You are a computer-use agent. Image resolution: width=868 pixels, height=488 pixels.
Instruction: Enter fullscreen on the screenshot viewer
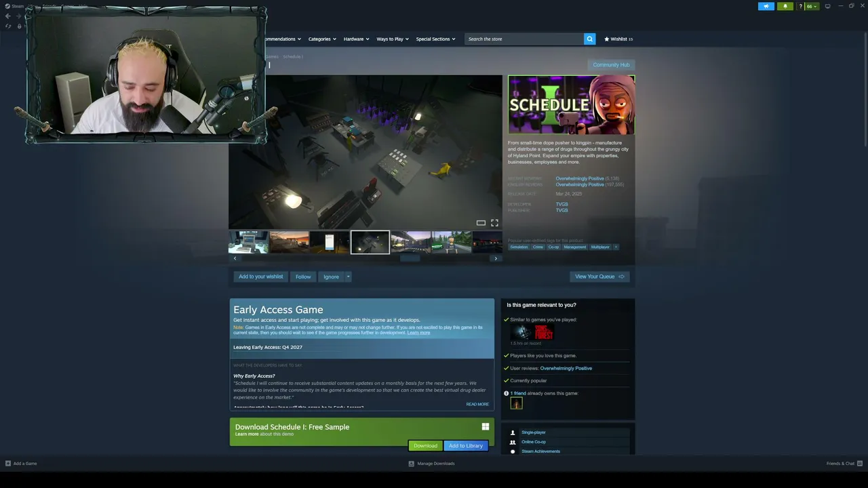pyautogui.click(x=494, y=223)
